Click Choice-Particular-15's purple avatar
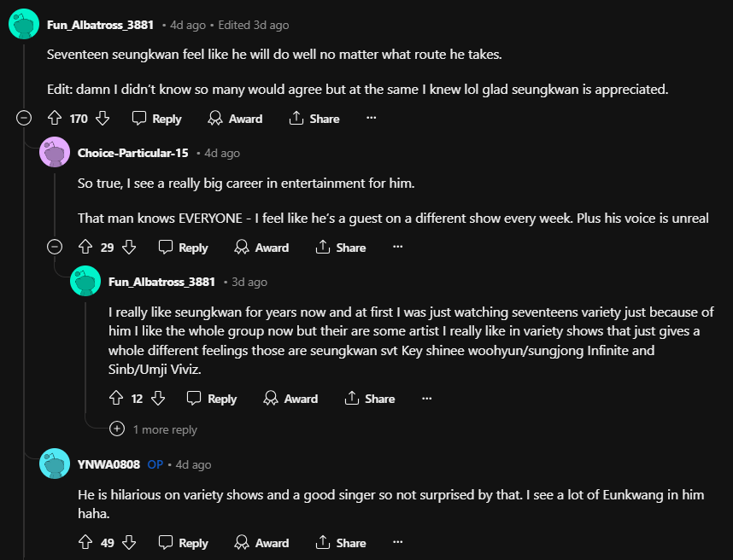The height and width of the screenshot is (560, 733). tap(55, 153)
